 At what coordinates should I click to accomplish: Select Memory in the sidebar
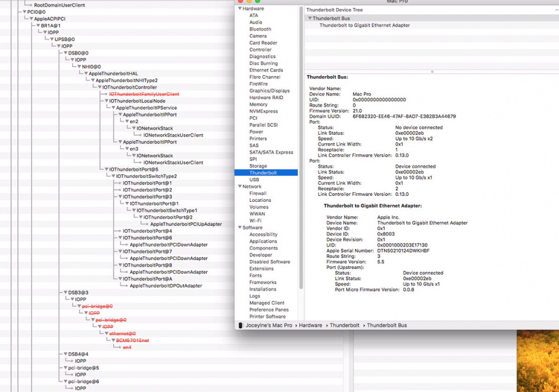258,105
